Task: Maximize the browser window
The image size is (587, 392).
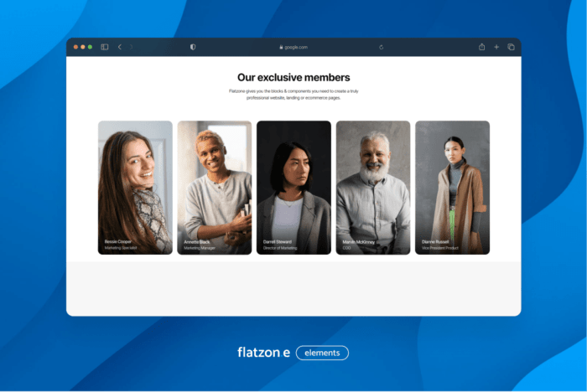Action: [x=90, y=47]
